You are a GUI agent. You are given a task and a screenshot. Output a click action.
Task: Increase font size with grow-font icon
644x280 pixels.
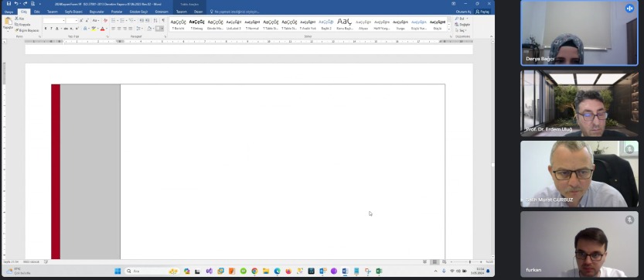point(81,20)
